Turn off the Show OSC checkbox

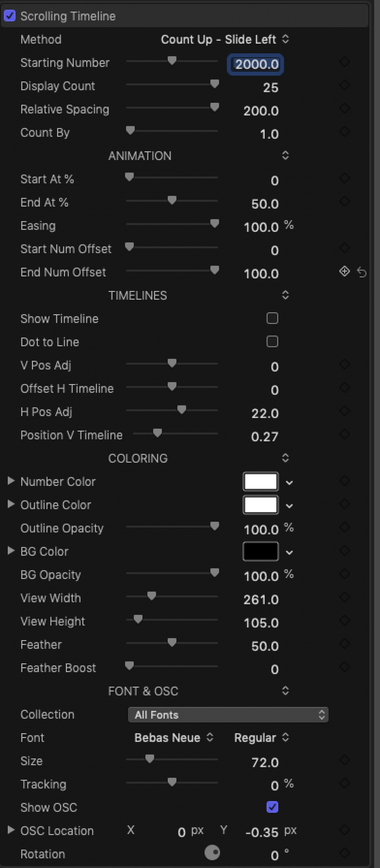272,807
